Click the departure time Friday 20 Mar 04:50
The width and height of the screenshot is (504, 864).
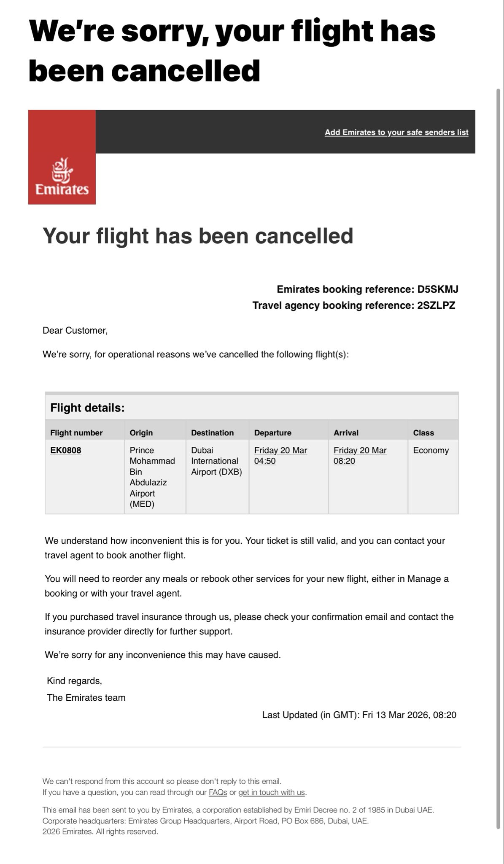pos(280,456)
